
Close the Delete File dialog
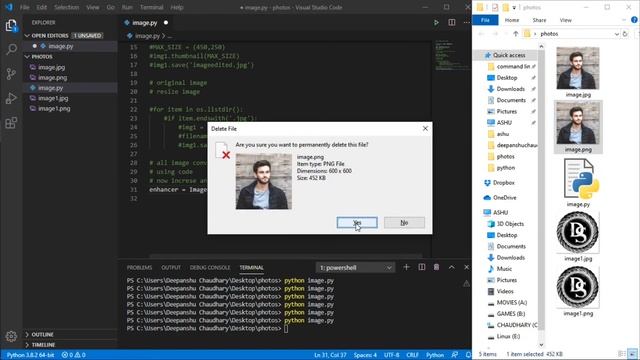(x=425, y=129)
